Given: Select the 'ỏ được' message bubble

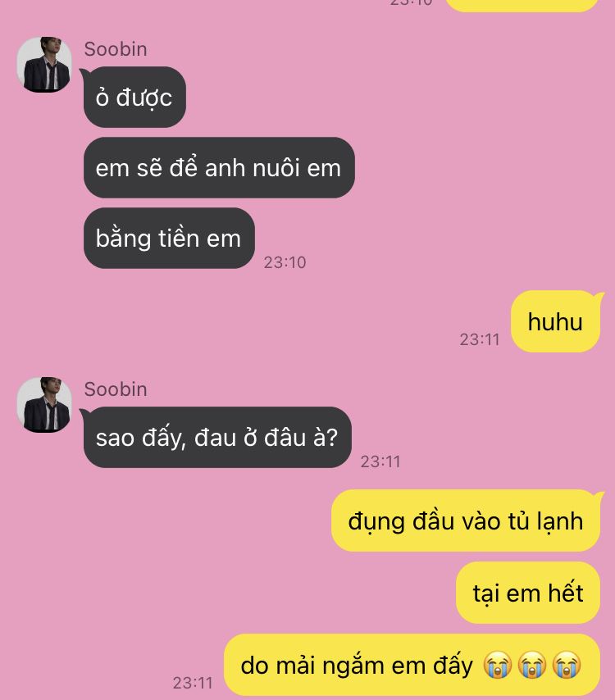Looking at the screenshot, I should point(134,98).
